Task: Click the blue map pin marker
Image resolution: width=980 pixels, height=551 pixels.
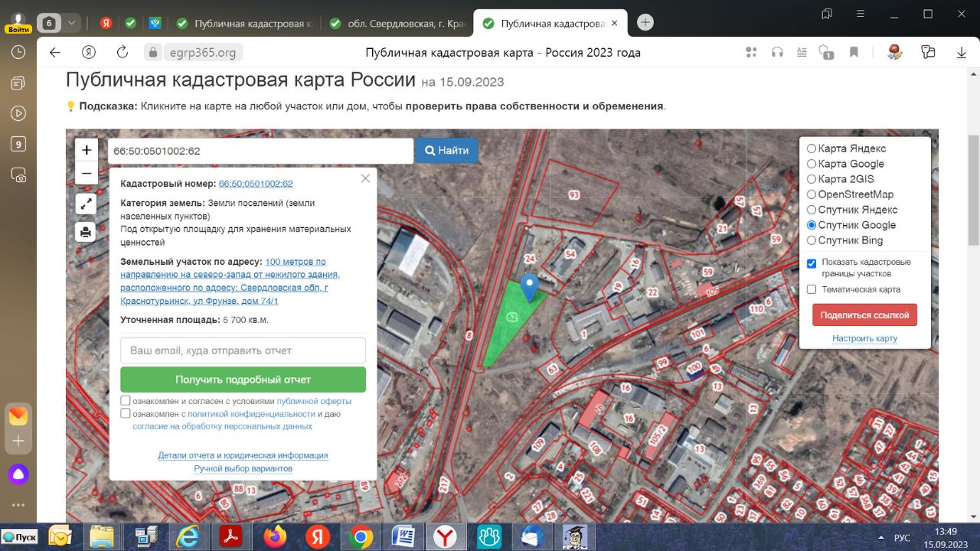Action: [x=529, y=289]
